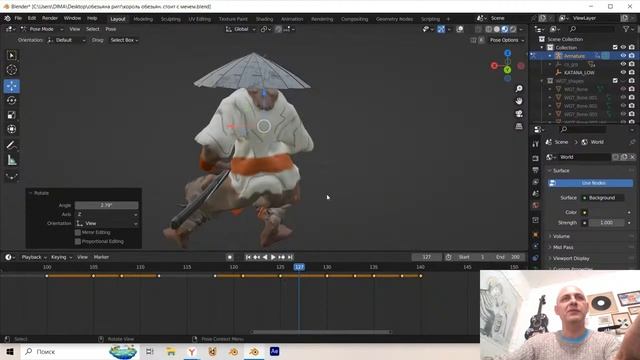This screenshot has height=360, width=640.
Task: Switch to the Animation workspace tab
Action: point(292,19)
